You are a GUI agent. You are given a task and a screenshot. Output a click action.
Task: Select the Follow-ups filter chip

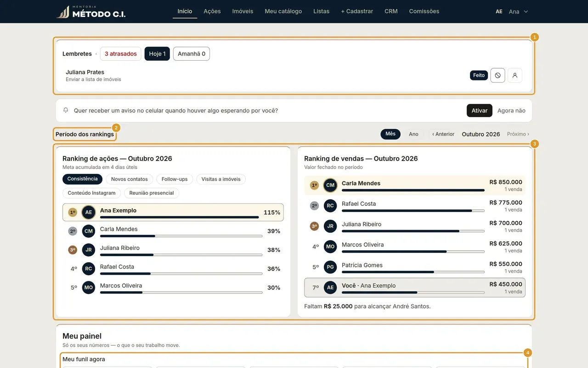(175, 179)
